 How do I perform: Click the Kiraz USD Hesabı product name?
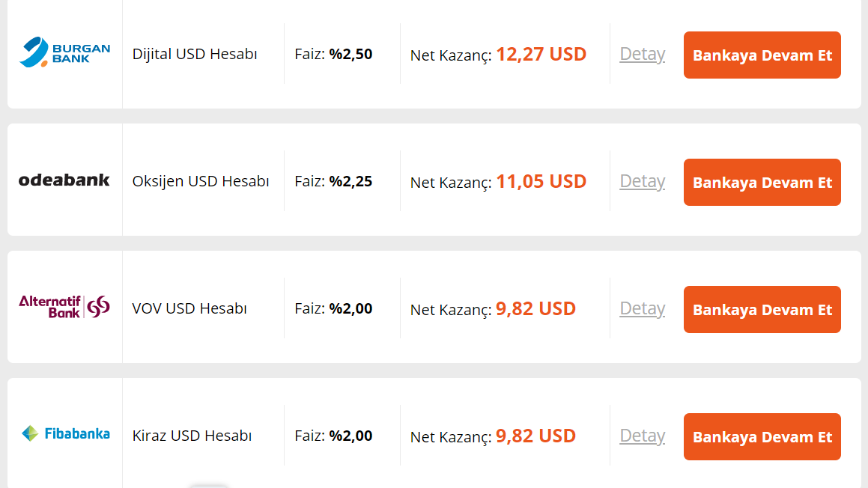point(192,436)
